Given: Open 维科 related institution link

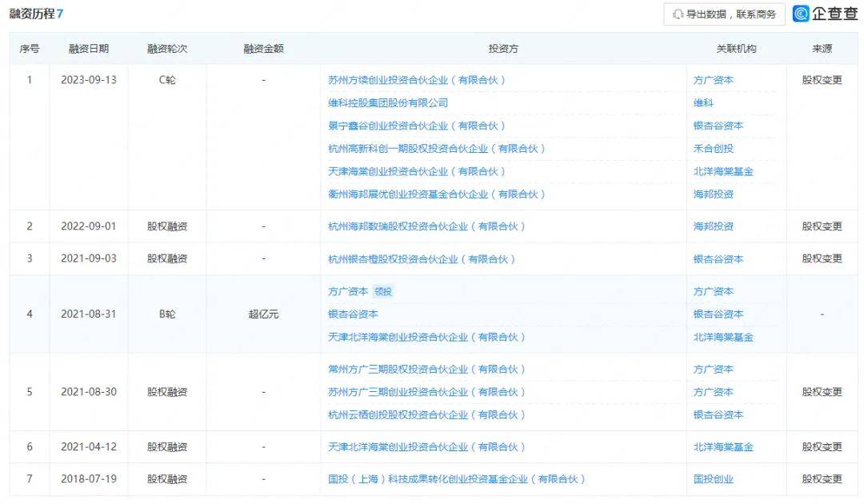Looking at the screenshot, I should [703, 103].
